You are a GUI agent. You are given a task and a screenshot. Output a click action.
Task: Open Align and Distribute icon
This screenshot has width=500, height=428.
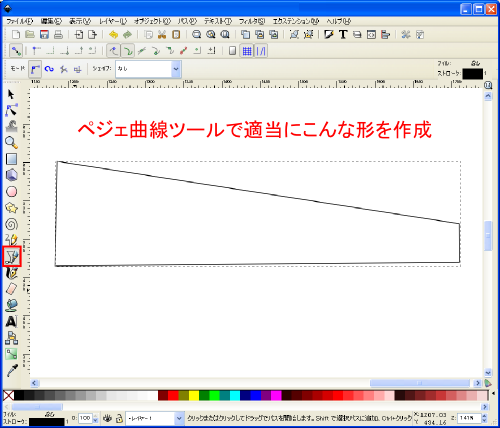[385, 34]
